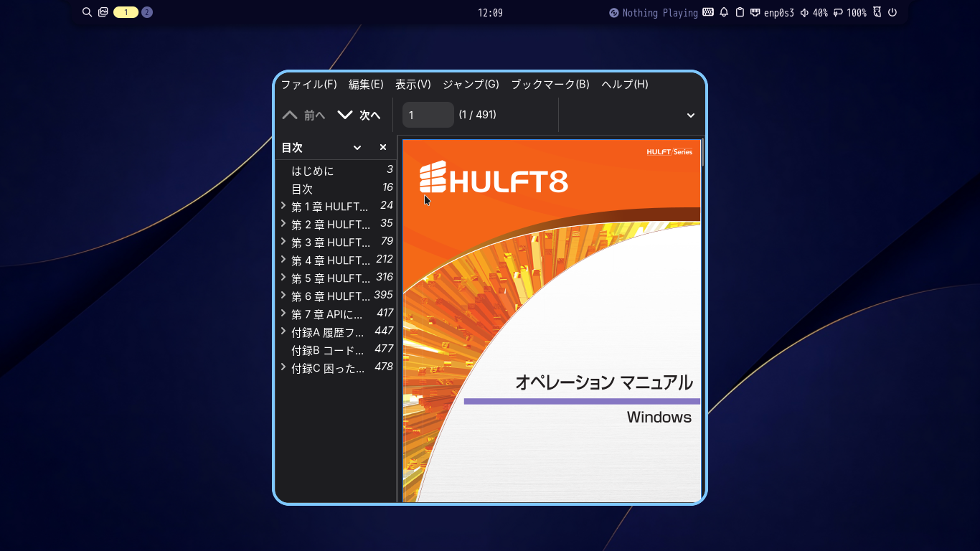The height and width of the screenshot is (551, 980).
Task: Jump to 第１章 HULFT chapter text
Action: tap(329, 207)
